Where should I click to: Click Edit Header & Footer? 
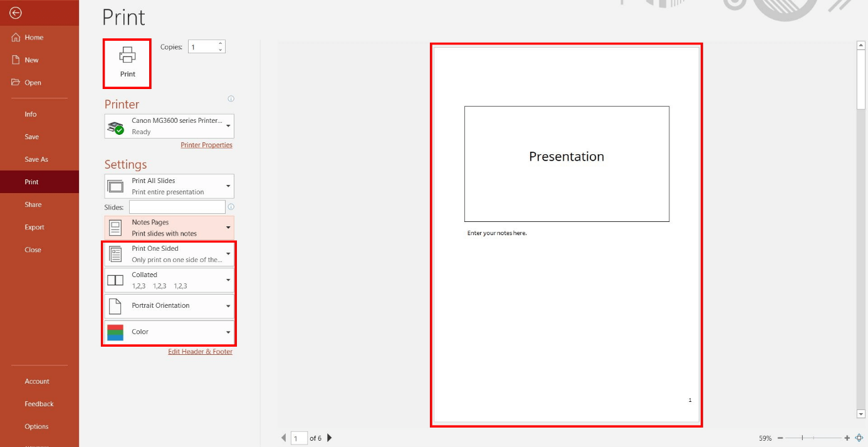point(200,351)
